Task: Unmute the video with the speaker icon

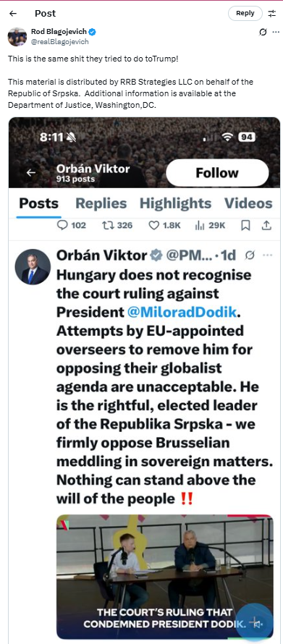Action: coord(256,624)
